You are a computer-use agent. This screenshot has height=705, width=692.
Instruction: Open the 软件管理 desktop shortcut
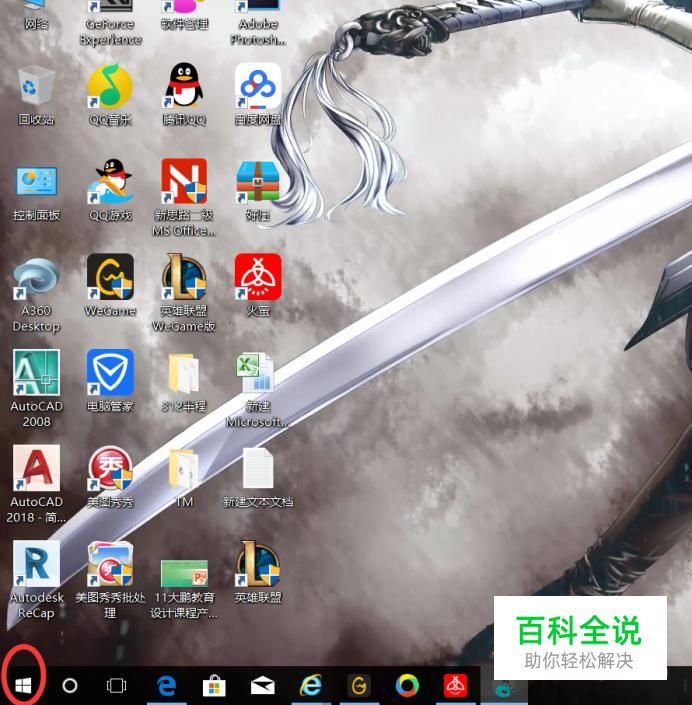[184, 13]
